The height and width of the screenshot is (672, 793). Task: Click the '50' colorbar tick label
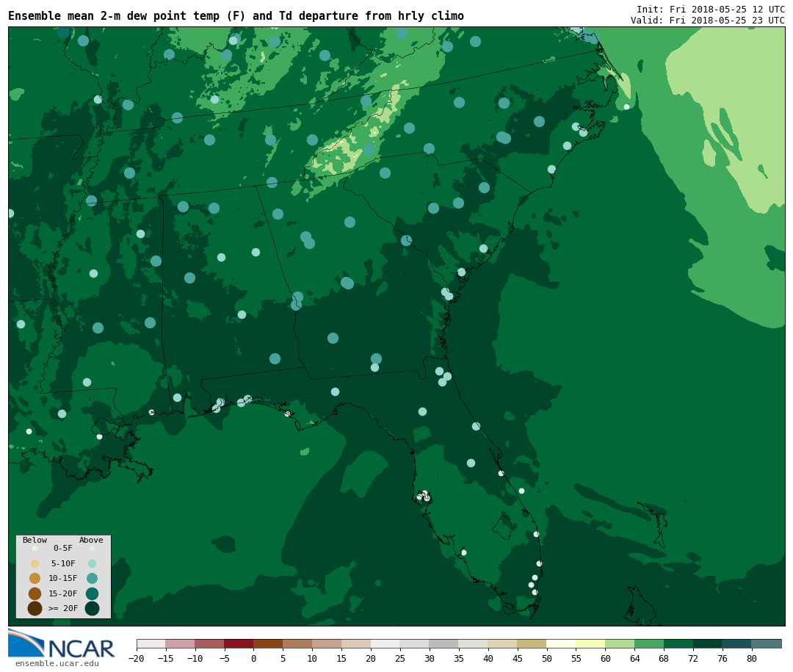[547, 658]
